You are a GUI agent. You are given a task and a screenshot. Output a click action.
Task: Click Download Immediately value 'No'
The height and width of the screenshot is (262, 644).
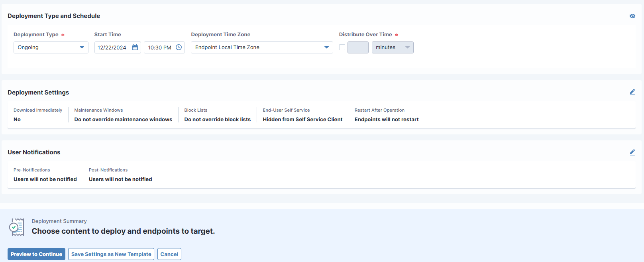[17, 119]
